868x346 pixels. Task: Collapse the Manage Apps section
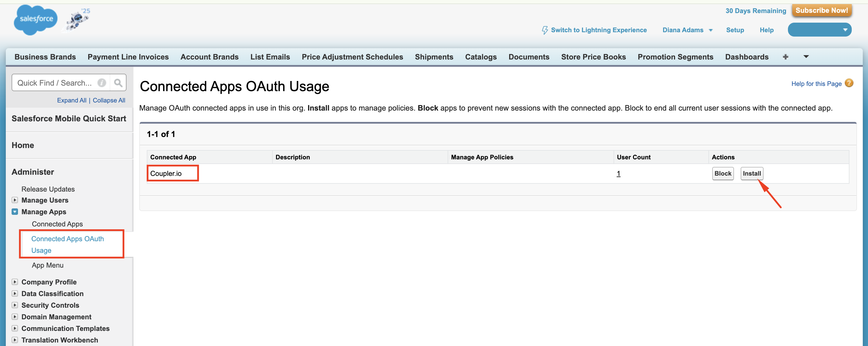point(15,212)
